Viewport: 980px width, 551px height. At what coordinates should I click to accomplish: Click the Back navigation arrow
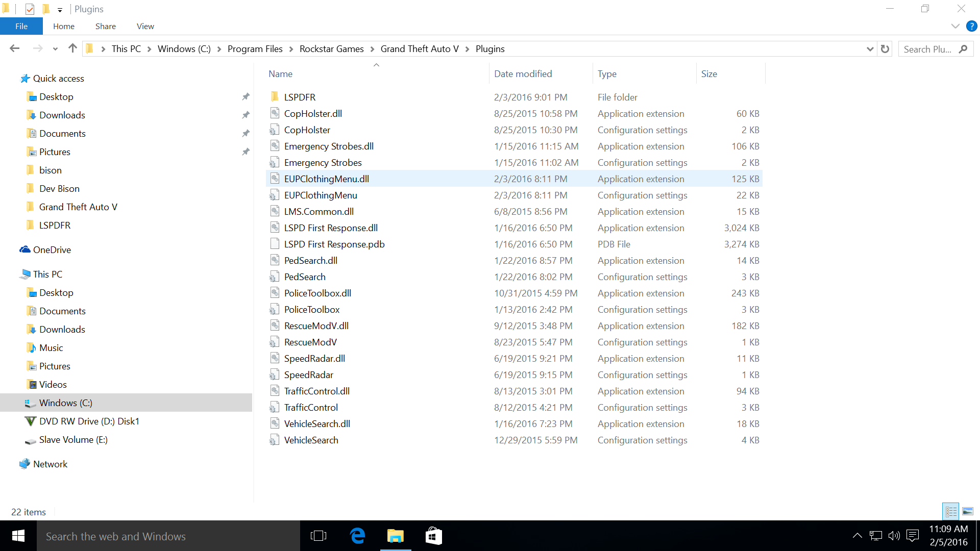point(15,48)
